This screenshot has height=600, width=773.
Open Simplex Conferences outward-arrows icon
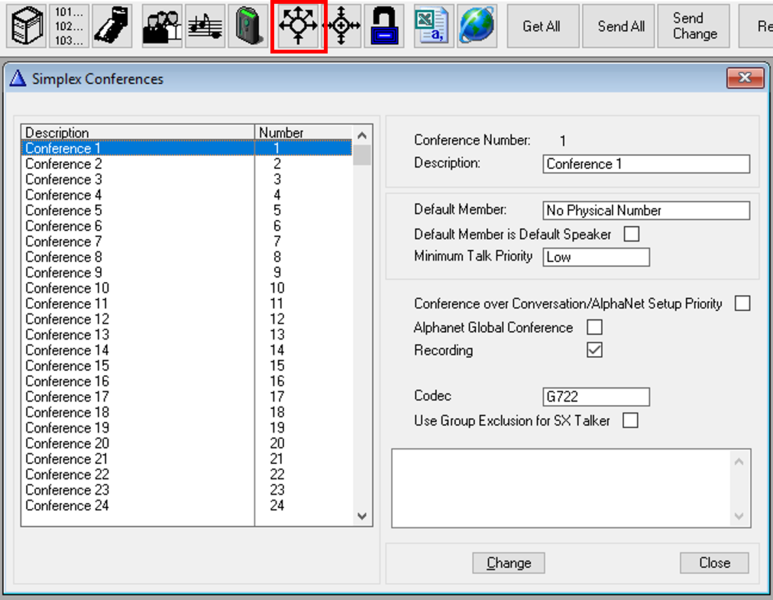click(x=298, y=26)
